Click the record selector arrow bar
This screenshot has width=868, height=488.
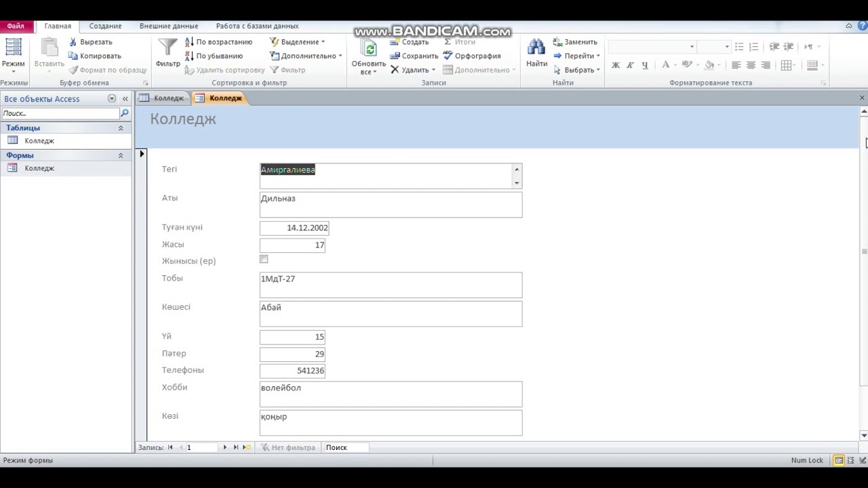[x=141, y=295]
